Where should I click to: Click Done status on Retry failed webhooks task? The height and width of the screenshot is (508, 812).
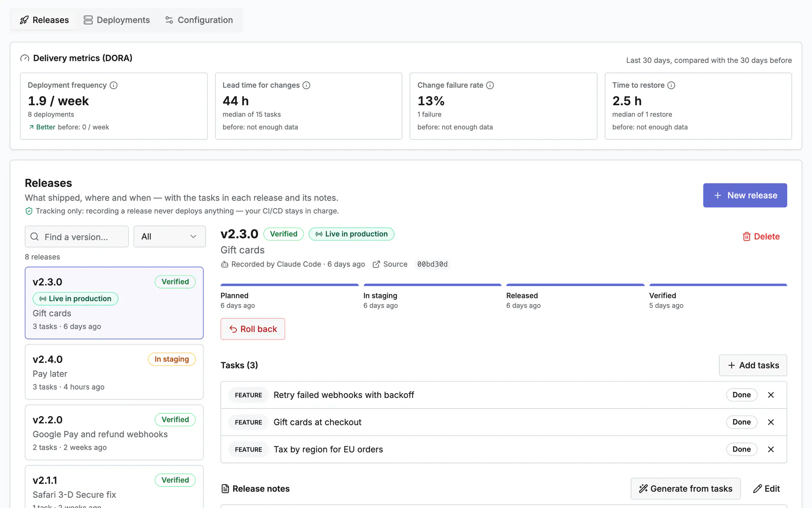coord(742,395)
